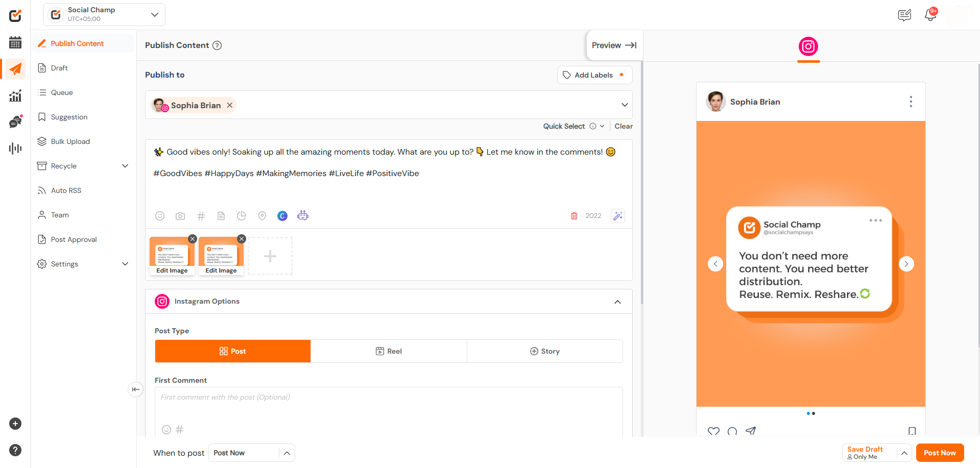Like the preview post heart icon
The image size is (980, 468).
pos(713,431)
